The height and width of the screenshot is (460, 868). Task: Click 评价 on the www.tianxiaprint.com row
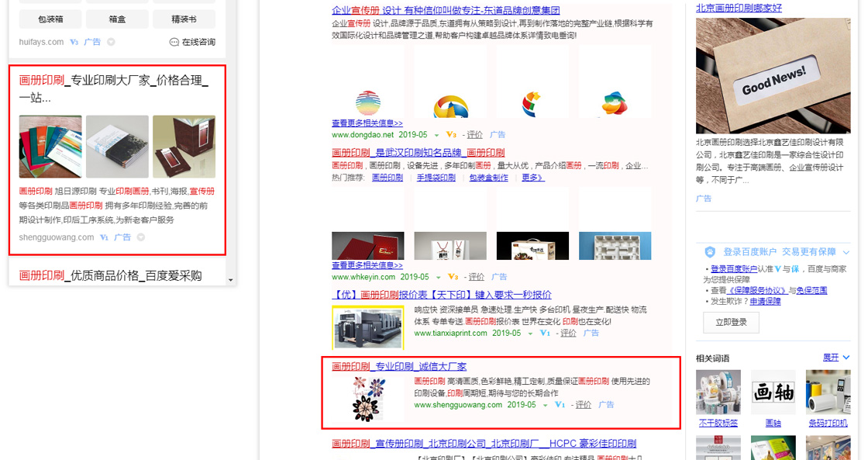point(568,333)
